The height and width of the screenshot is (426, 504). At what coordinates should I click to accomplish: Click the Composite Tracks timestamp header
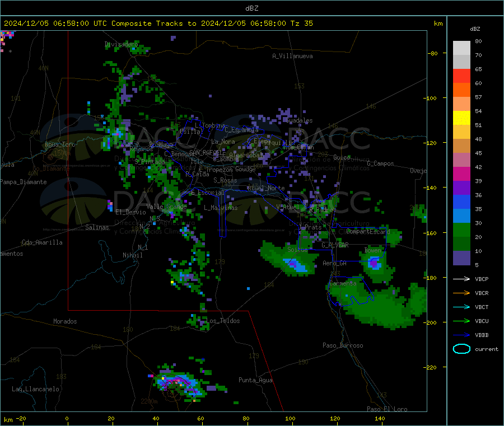pyautogui.click(x=158, y=24)
